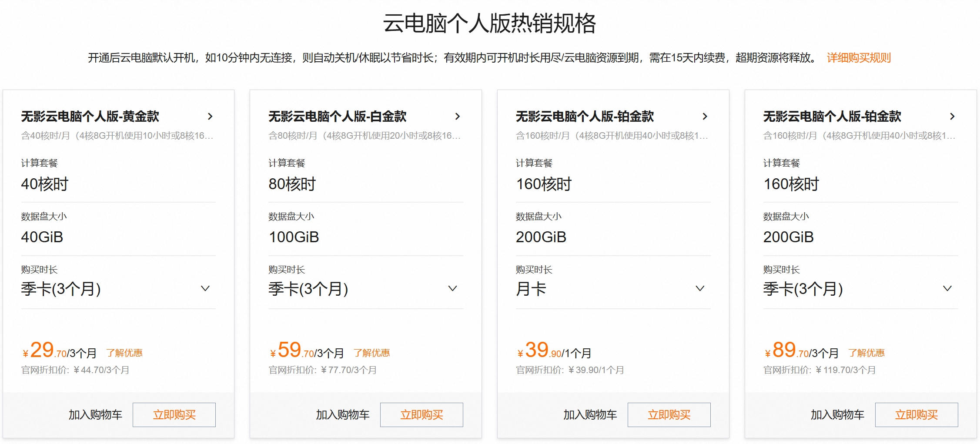Click arrow icon on the ¥89.70 铂金款 card
The image size is (980, 444).
[952, 117]
